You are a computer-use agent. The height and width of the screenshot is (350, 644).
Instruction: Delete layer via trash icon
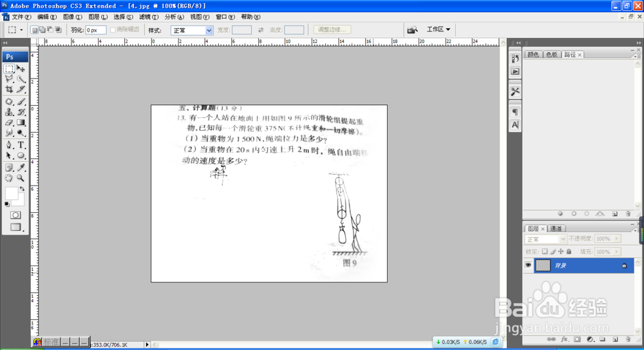tap(627, 339)
